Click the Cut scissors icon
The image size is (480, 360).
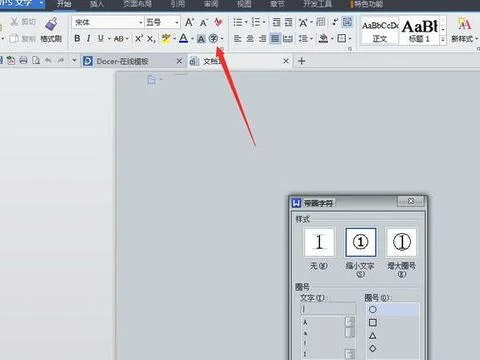point(14,22)
